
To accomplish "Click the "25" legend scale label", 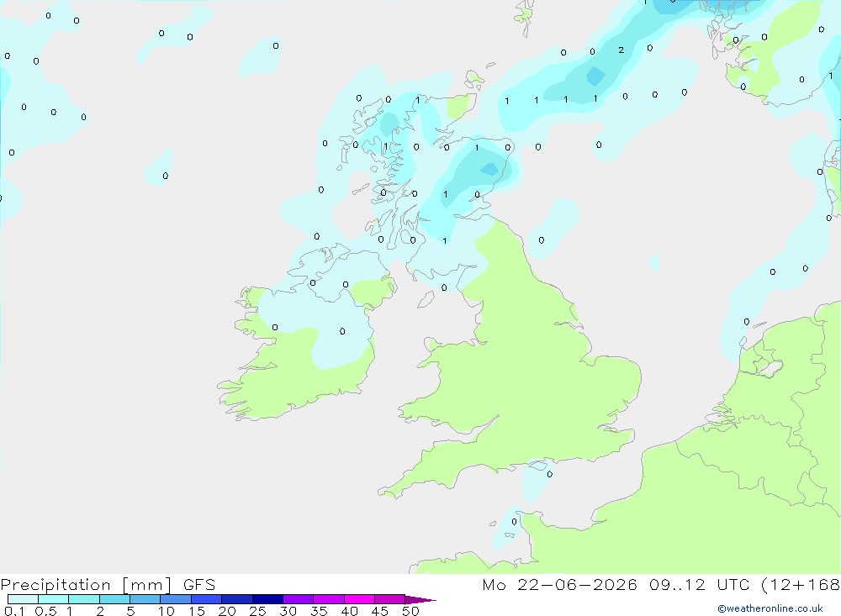I will click(257, 611).
